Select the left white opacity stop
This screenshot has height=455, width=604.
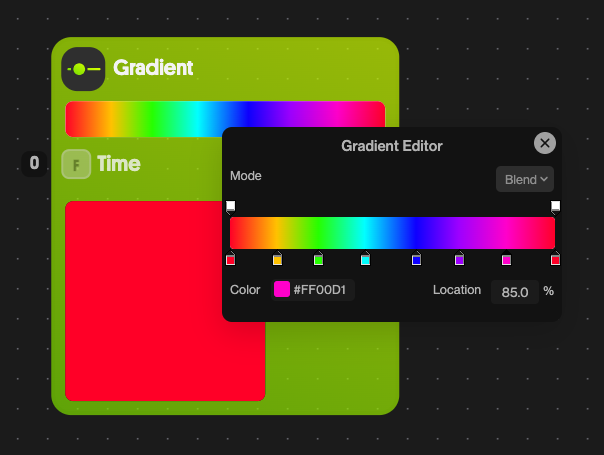point(230,206)
